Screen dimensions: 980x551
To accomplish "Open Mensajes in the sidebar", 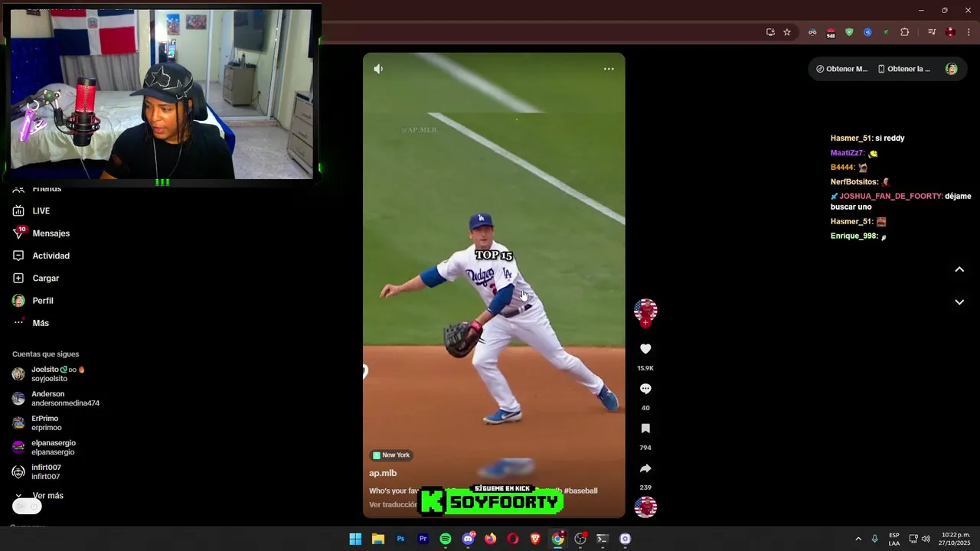I will pos(41,233).
